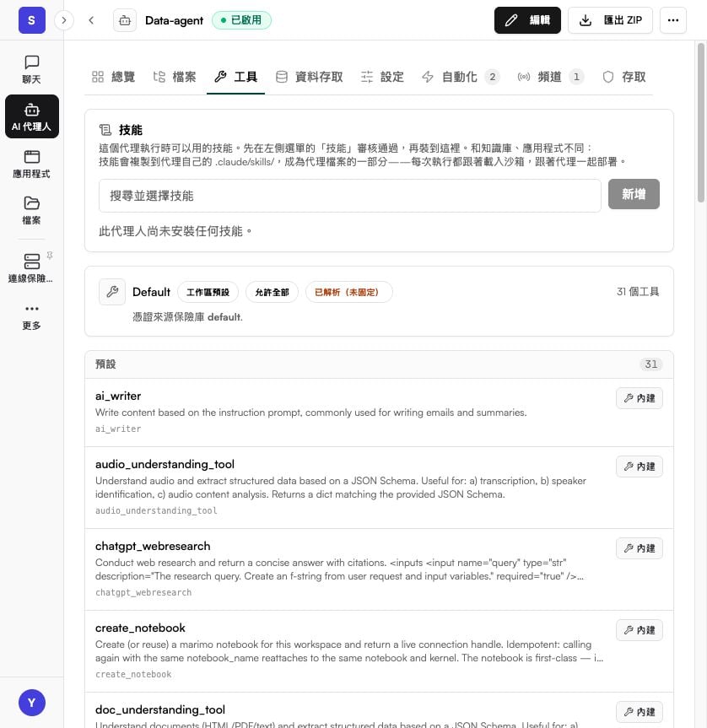Screen dimensions: 707x728
Task: Click the 31 count badge in 預設 header
Action: [x=650, y=364]
